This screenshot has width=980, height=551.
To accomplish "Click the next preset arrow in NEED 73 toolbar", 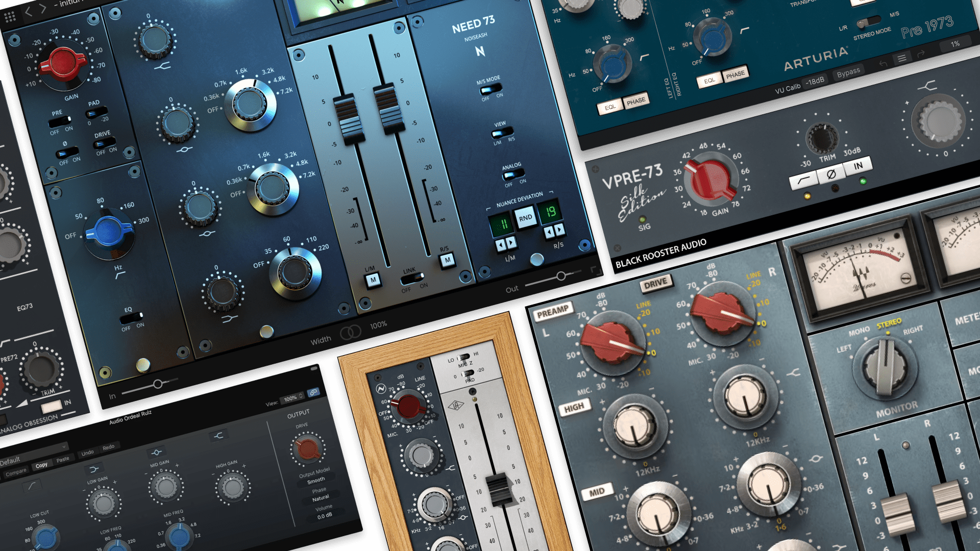I will click(43, 8).
